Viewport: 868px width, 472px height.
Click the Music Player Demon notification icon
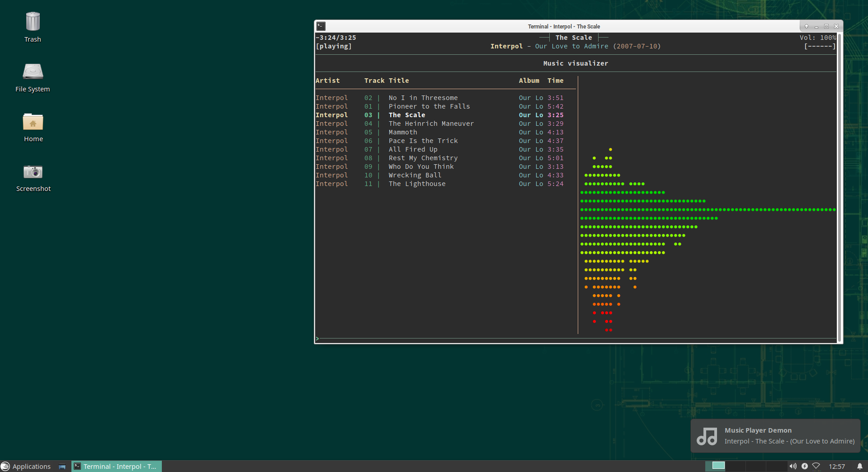tap(708, 436)
